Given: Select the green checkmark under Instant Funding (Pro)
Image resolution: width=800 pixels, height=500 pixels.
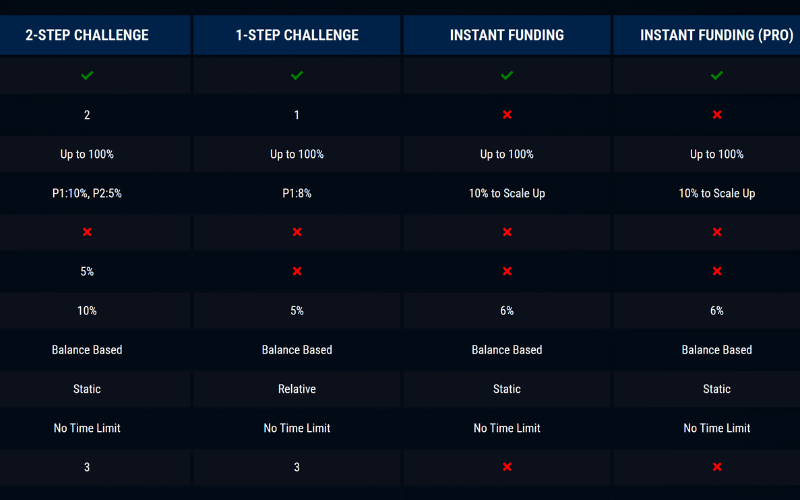Looking at the screenshot, I should tap(717, 75).
